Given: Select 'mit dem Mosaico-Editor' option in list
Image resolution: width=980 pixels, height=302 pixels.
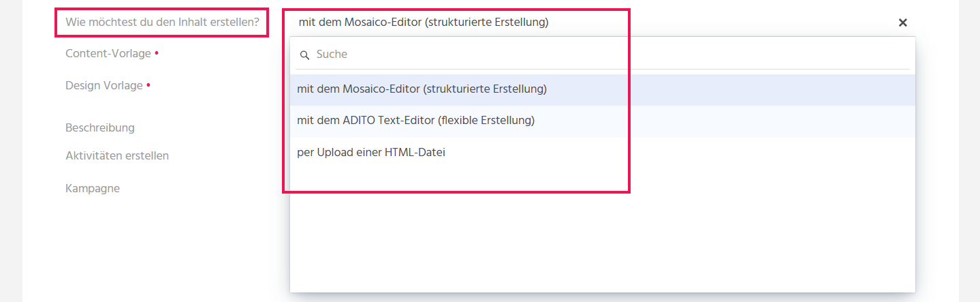Looking at the screenshot, I should click(603, 89).
